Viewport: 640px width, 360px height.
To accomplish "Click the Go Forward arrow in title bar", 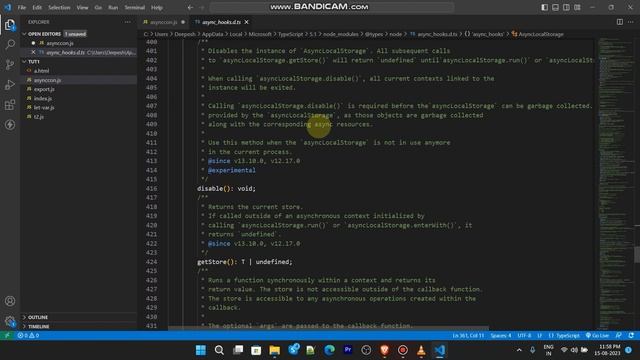I will point(202,7).
